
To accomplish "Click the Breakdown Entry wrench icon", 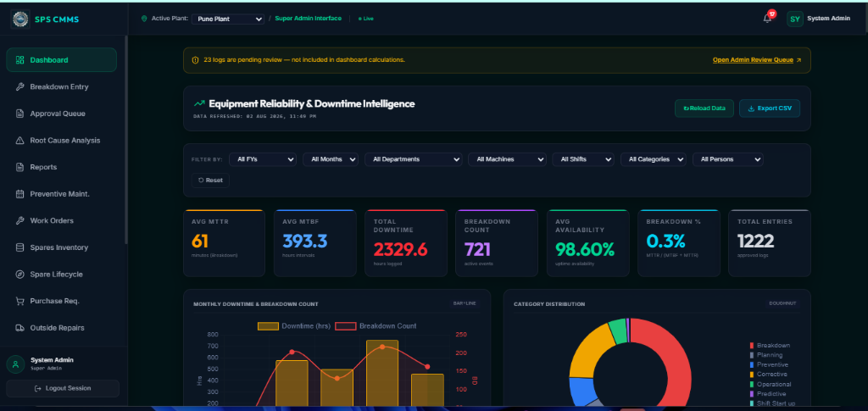I will [x=20, y=86].
